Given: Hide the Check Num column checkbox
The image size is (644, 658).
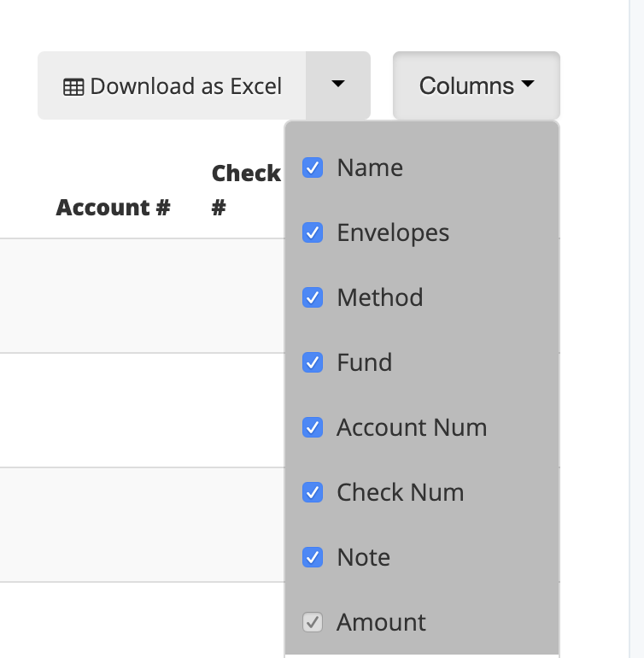Looking at the screenshot, I should click(313, 492).
